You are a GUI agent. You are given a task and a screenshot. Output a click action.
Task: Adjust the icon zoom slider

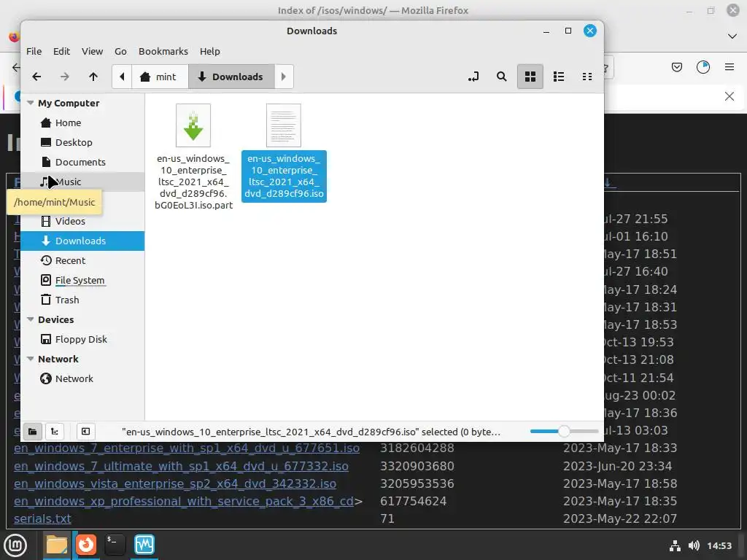[x=564, y=432]
